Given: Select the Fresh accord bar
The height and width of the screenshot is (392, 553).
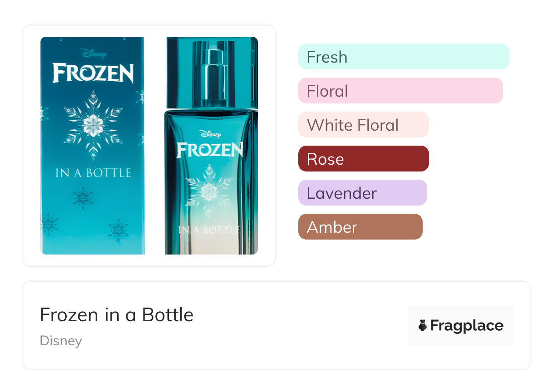Looking at the screenshot, I should (x=403, y=57).
